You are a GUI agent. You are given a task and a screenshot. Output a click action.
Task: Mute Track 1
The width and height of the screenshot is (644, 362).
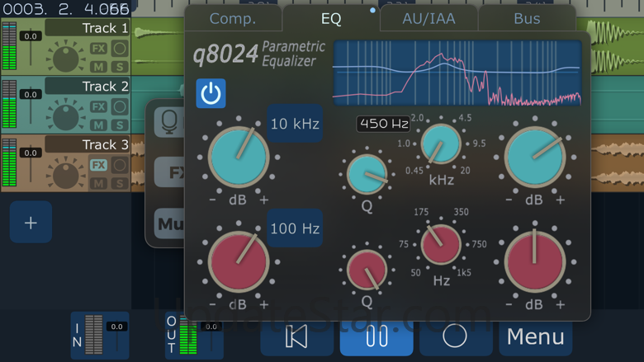[98, 67]
